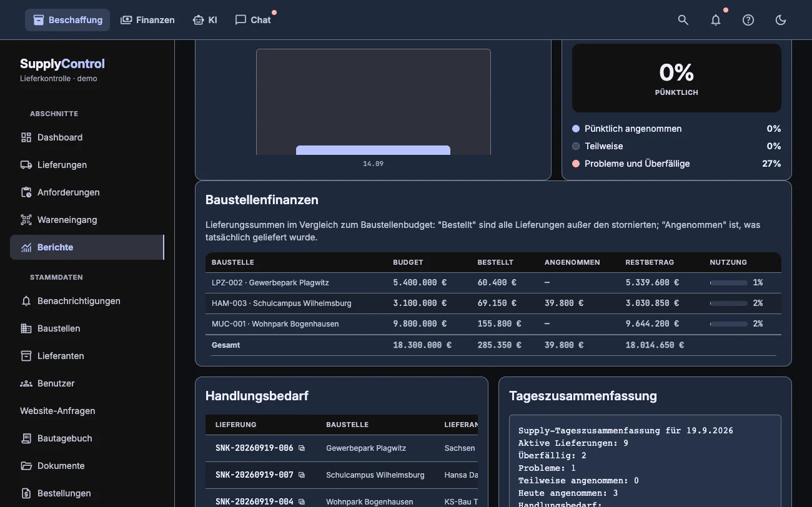Image resolution: width=812 pixels, height=507 pixels.
Task: Copy delivery number SNK-20260919-006
Action: tap(302, 448)
